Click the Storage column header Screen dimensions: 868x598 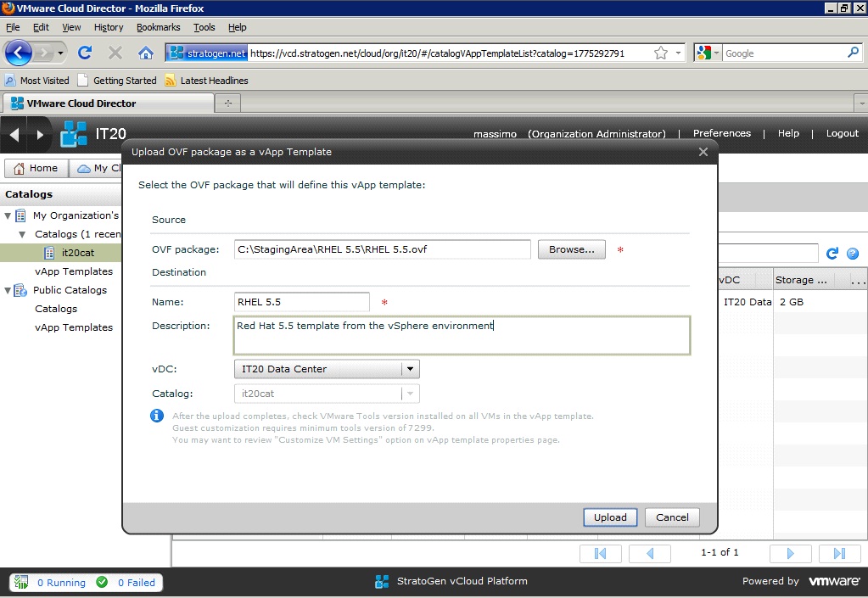(801, 280)
